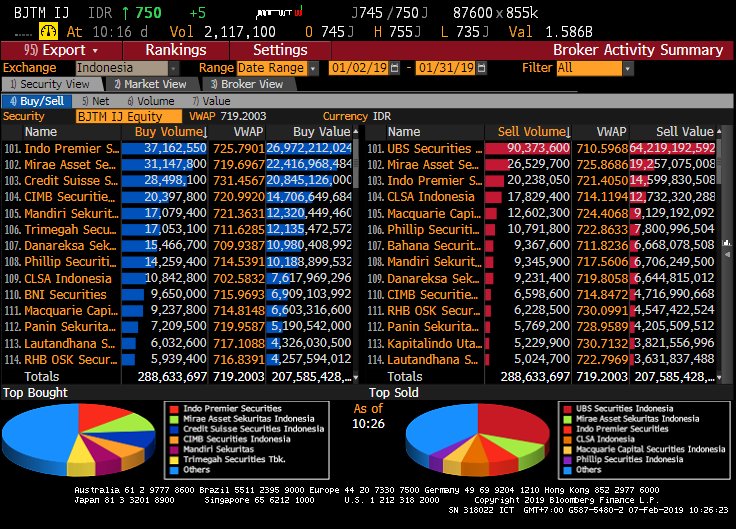The height and width of the screenshot is (529, 736).
Task: Click the yellow scales indicator icon
Action: [48, 31]
